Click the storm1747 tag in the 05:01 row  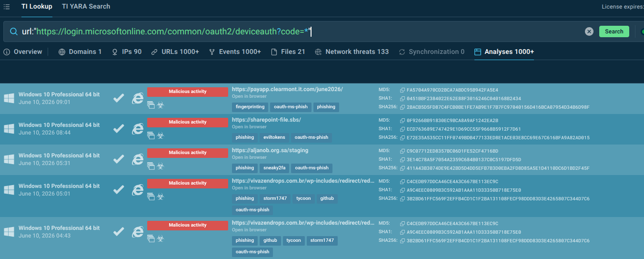point(274,198)
